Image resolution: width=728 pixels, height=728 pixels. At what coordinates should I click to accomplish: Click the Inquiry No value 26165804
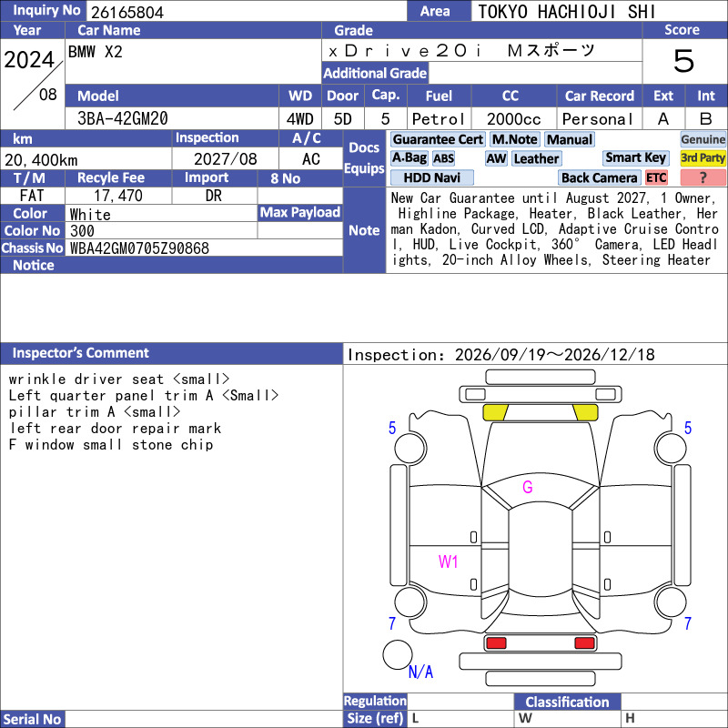coord(127,12)
